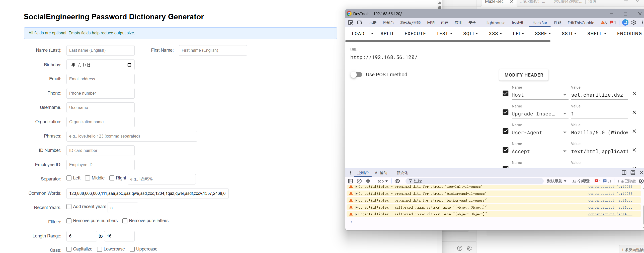Click the errors count icon showing 1
This screenshot has height=253, width=644.
[x=613, y=22]
